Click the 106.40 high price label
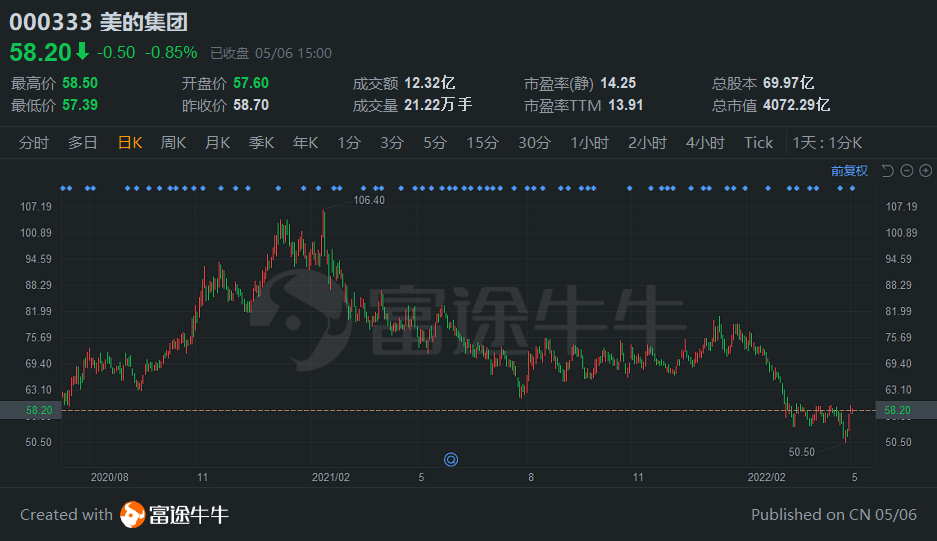The image size is (937, 541). (x=369, y=200)
